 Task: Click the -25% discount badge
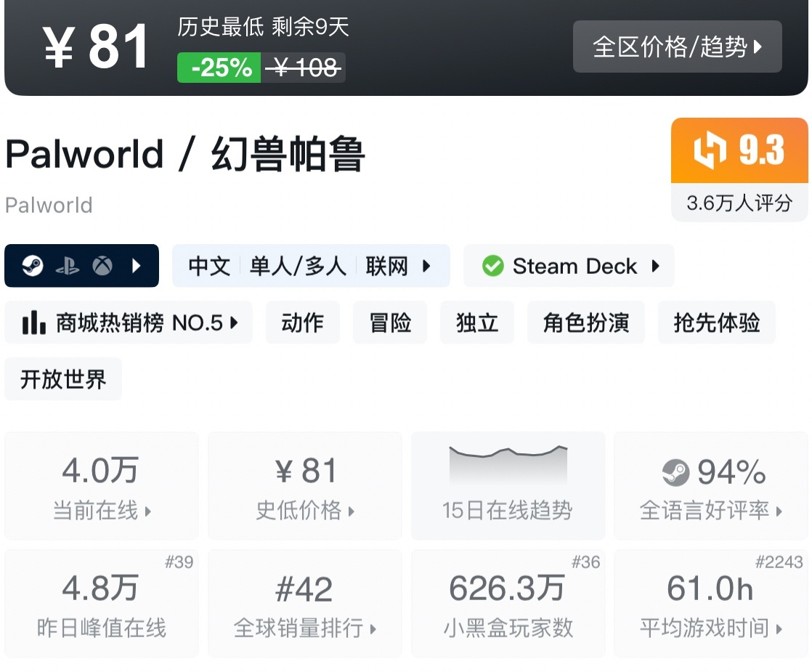(x=219, y=68)
